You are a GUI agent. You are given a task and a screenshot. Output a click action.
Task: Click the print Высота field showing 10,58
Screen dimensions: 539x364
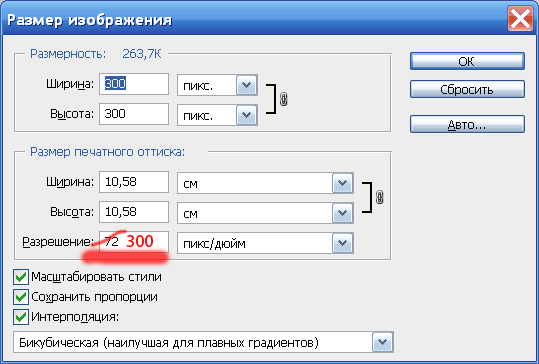click(x=134, y=212)
